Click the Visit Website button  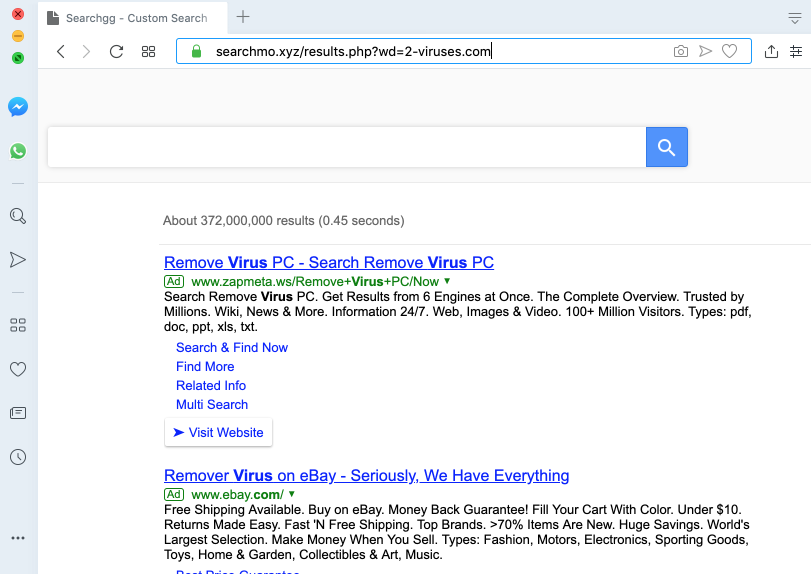pyautogui.click(x=218, y=432)
